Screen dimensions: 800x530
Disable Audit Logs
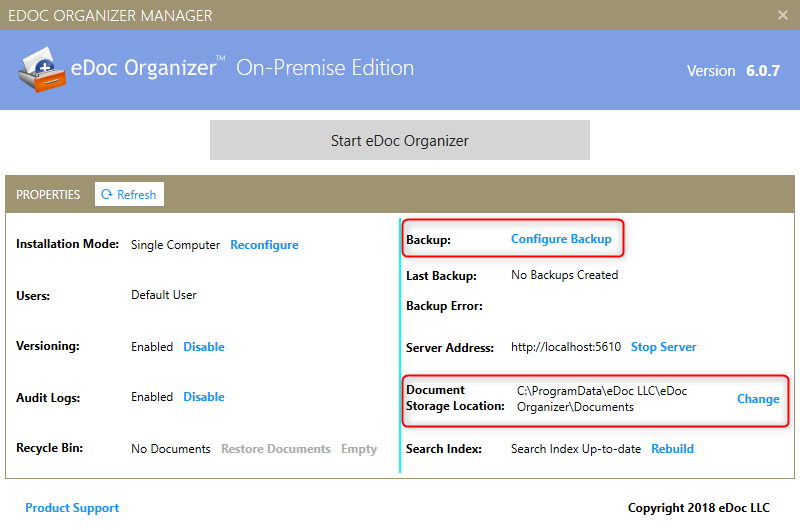coord(204,397)
